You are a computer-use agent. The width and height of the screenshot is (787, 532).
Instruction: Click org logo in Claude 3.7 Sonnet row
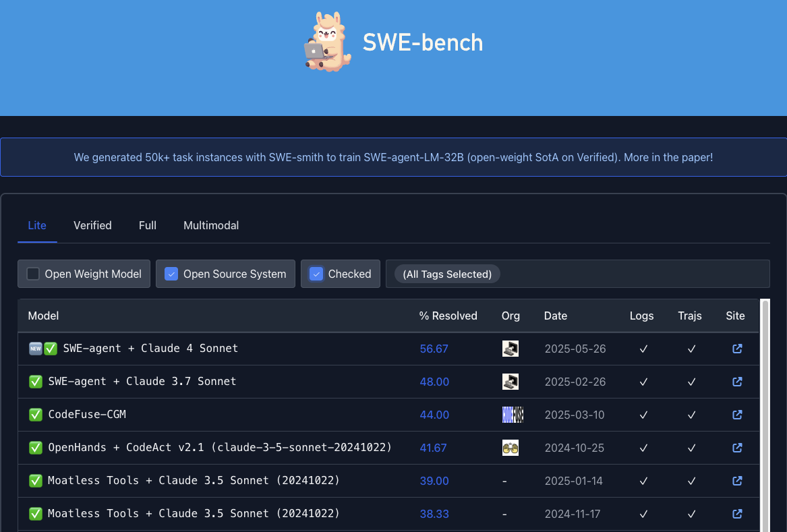(x=511, y=382)
